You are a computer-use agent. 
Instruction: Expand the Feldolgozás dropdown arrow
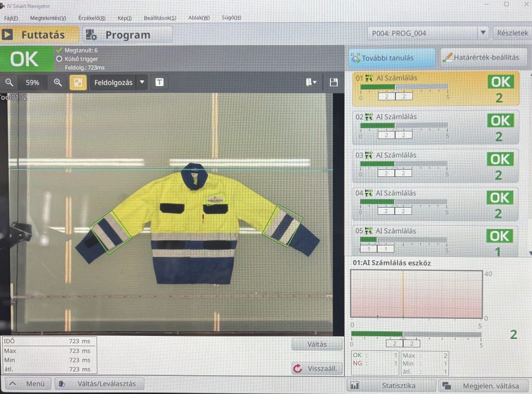point(142,82)
